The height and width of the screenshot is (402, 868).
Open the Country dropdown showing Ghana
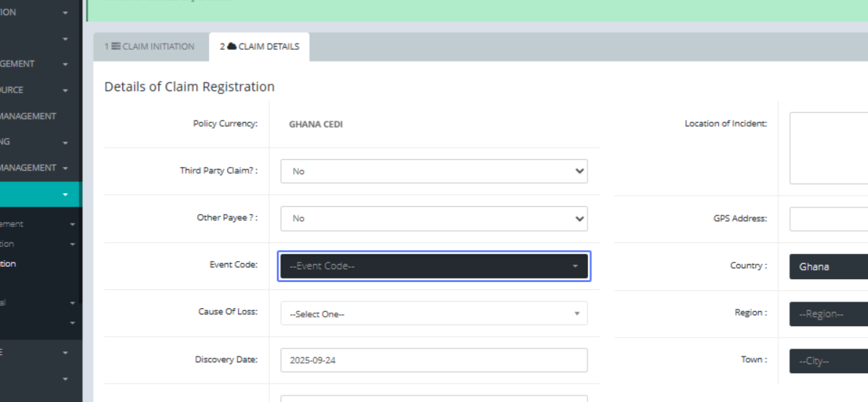click(829, 267)
